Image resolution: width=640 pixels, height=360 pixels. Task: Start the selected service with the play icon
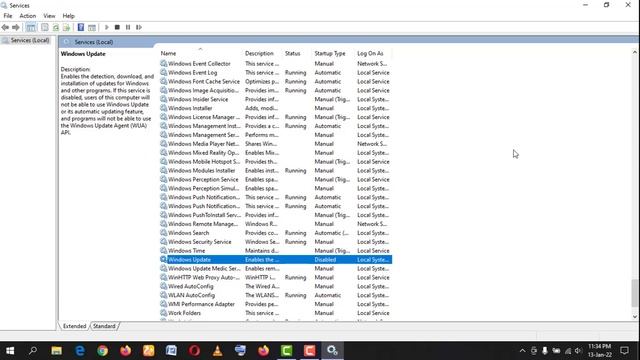click(x=107, y=27)
